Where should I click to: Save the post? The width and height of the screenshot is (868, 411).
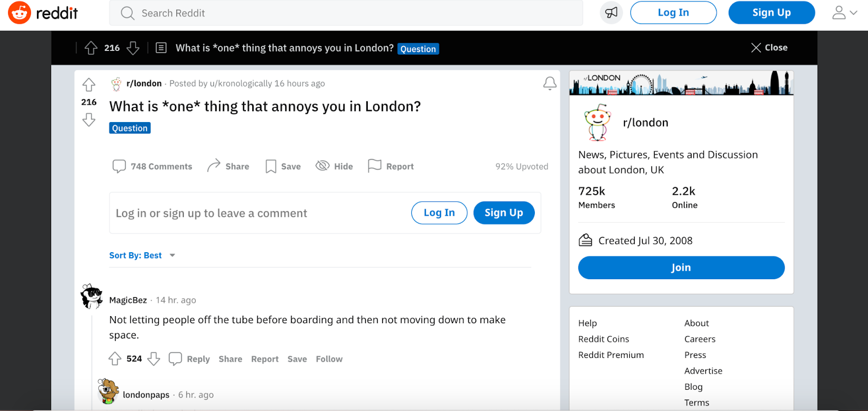tap(283, 166)
